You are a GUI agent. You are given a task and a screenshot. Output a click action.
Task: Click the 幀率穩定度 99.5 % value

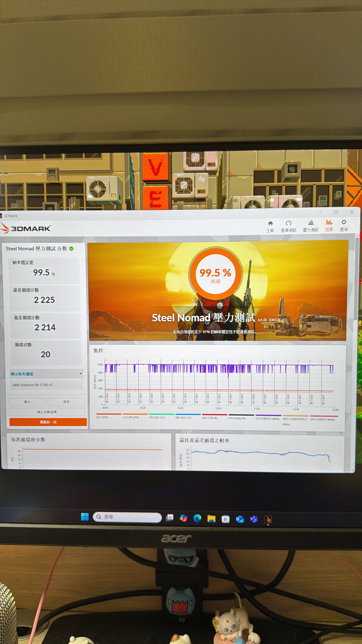44,272
